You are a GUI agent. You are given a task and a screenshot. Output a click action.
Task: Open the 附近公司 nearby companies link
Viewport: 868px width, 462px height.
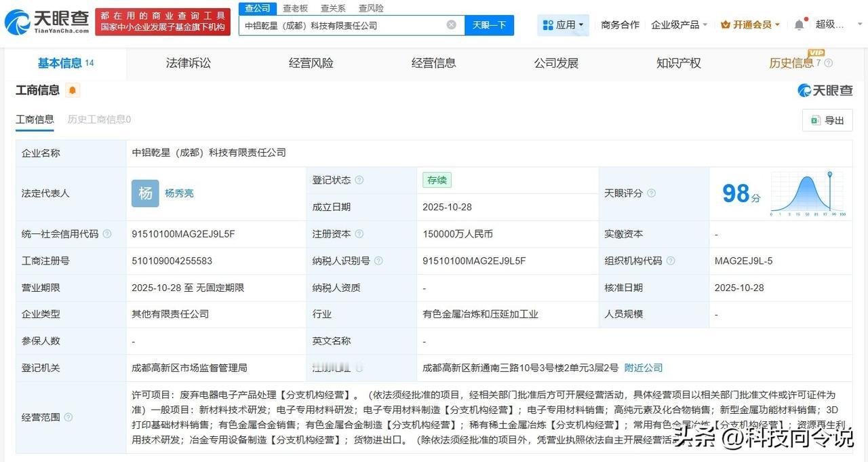pos(644,368)
